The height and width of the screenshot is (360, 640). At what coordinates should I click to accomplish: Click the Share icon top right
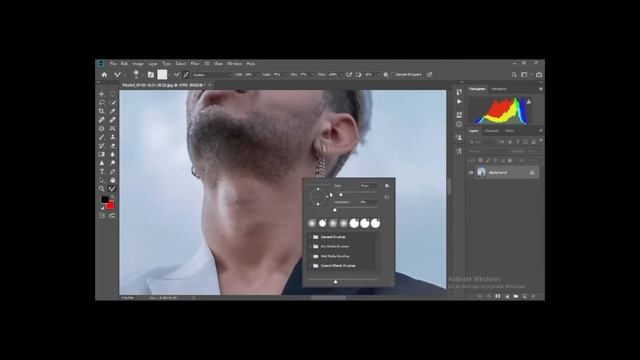[539, 75]
